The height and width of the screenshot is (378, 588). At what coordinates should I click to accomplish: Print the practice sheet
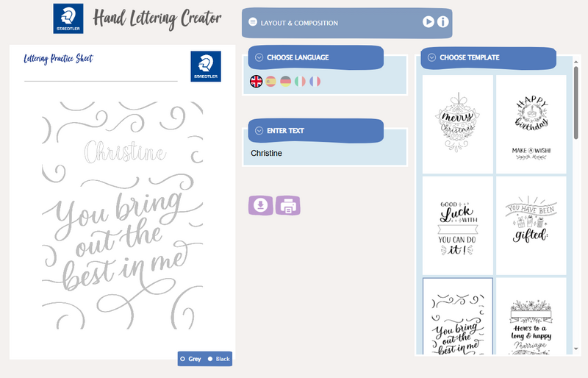click(288, 205)
